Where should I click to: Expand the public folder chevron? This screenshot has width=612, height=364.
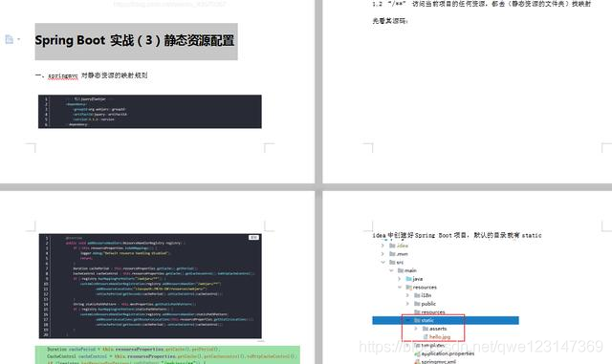pos(407,304)
